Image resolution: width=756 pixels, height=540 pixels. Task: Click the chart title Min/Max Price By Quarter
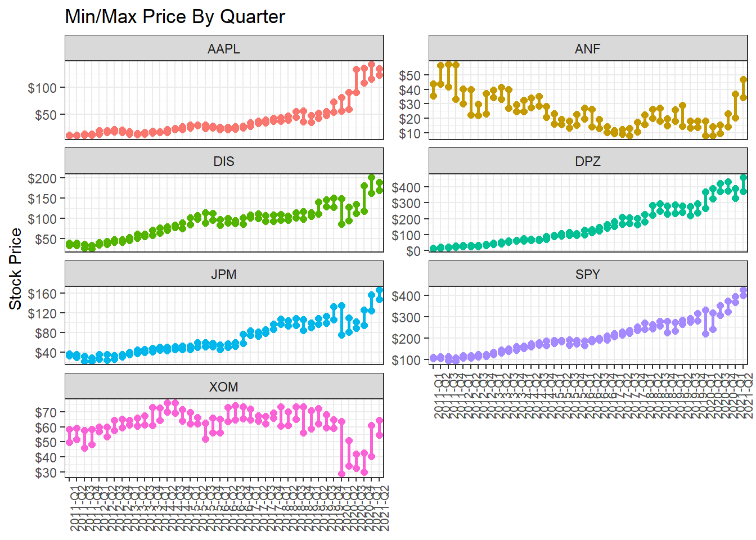(x=175, y=17)
